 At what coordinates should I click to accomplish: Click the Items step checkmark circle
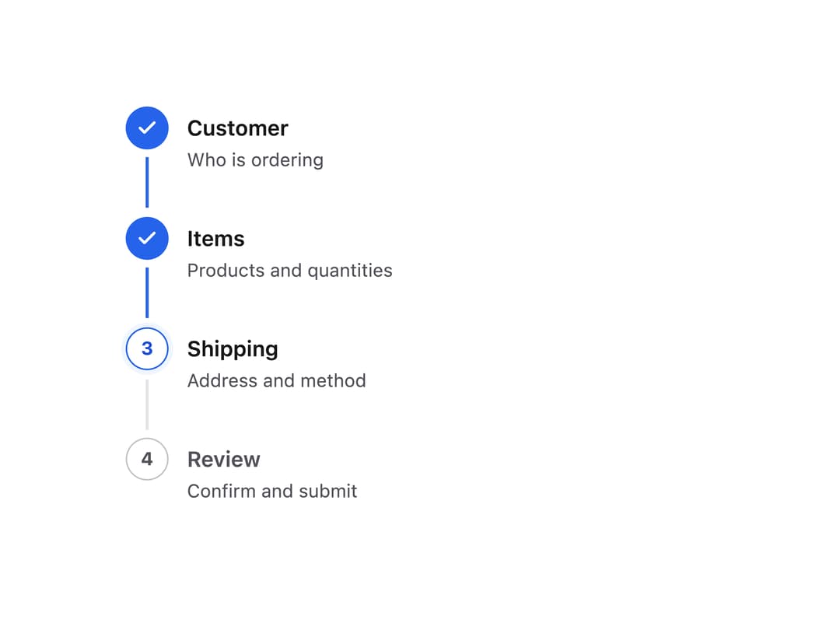(147, 239)
